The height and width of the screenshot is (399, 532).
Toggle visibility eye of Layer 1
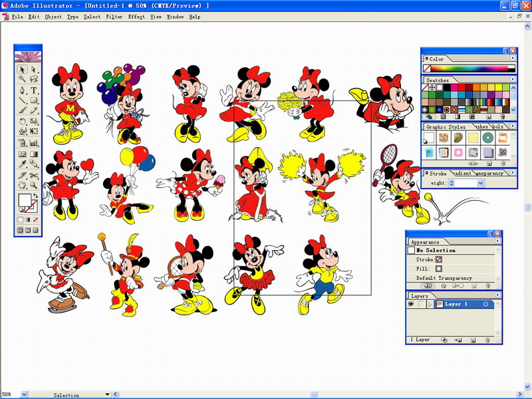tap(411, 304)
